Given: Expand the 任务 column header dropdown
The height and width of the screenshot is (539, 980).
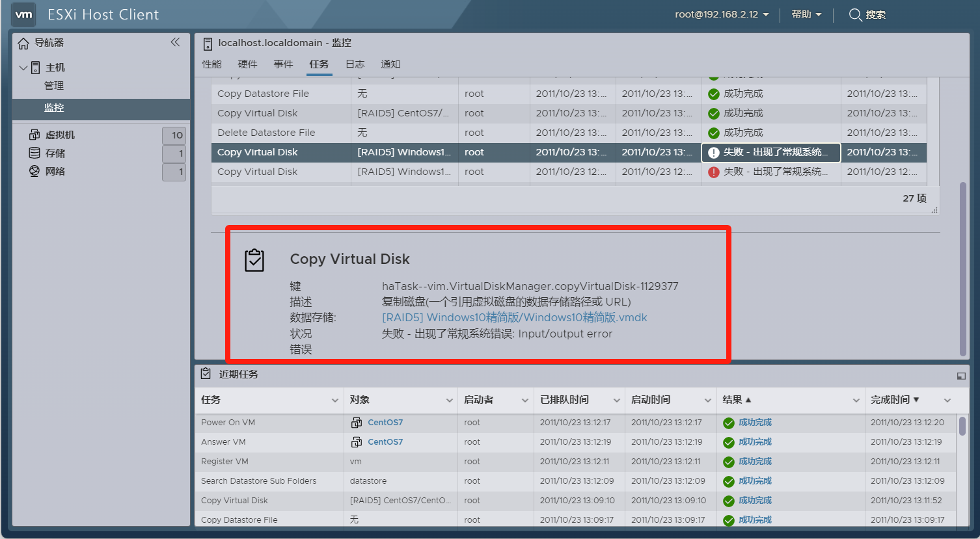Looking at the screenshot, I should [334, 401].
